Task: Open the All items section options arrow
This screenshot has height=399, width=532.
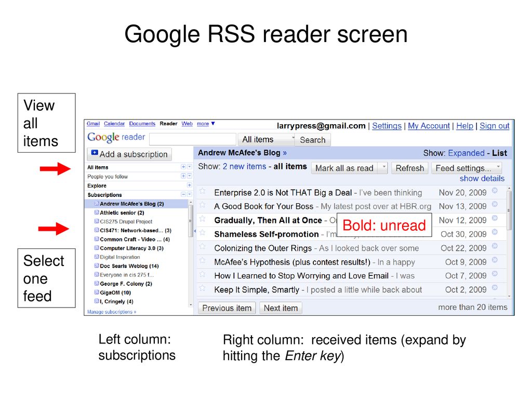Action: (189, 167)
